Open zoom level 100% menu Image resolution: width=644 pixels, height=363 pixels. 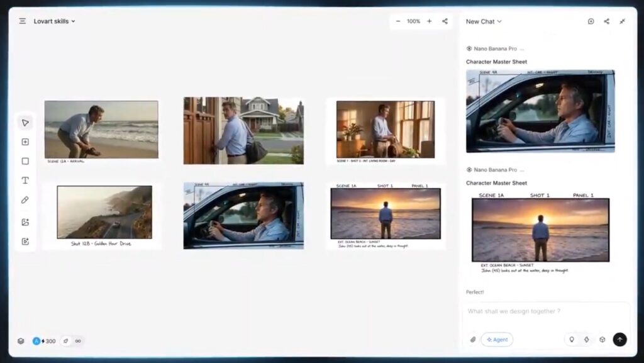click(x=413, y=21)
